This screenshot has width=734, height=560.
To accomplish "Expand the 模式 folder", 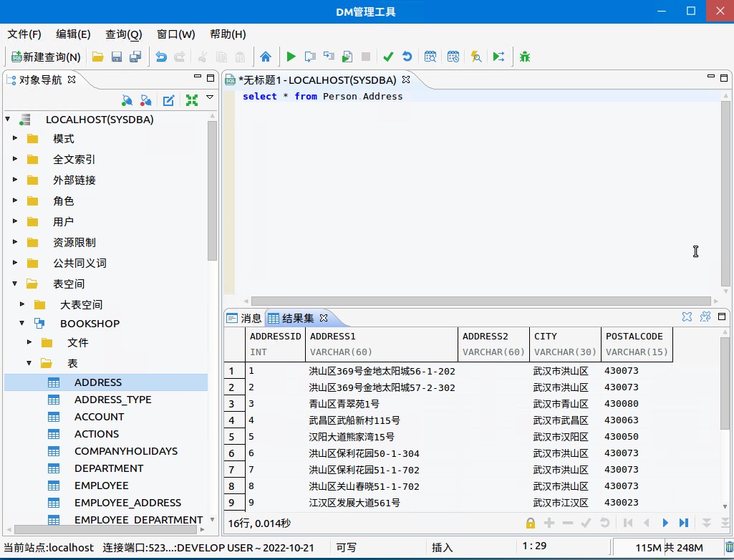I will 15,138.
